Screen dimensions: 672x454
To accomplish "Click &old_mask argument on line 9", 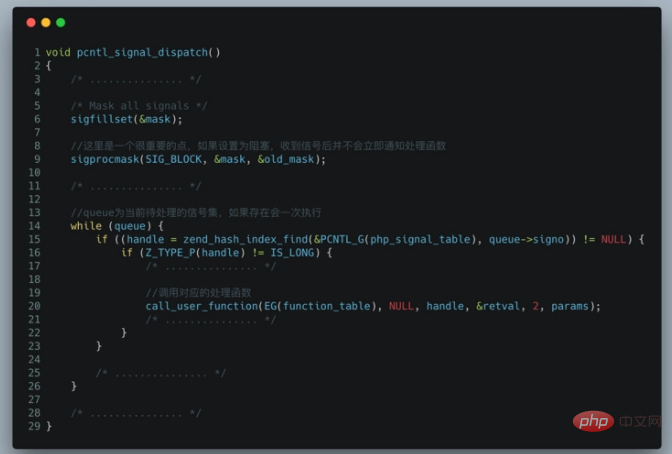I will tap(285, 159).
